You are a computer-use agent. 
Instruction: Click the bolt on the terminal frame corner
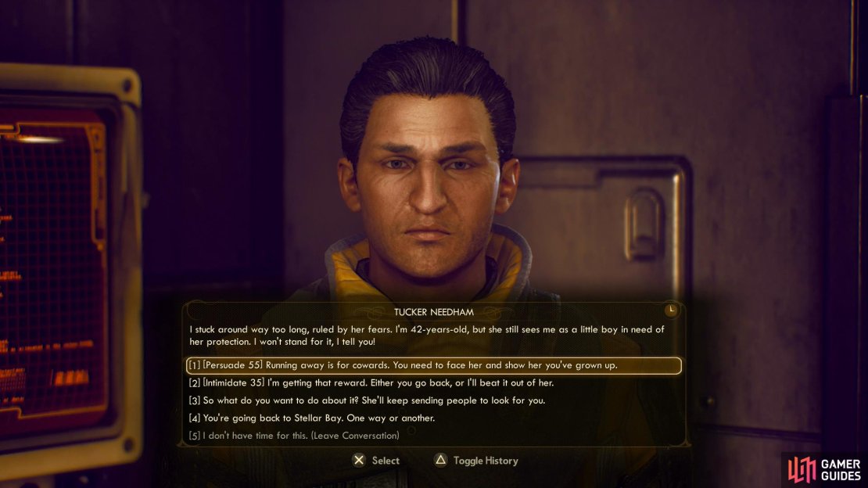point(127,86)
